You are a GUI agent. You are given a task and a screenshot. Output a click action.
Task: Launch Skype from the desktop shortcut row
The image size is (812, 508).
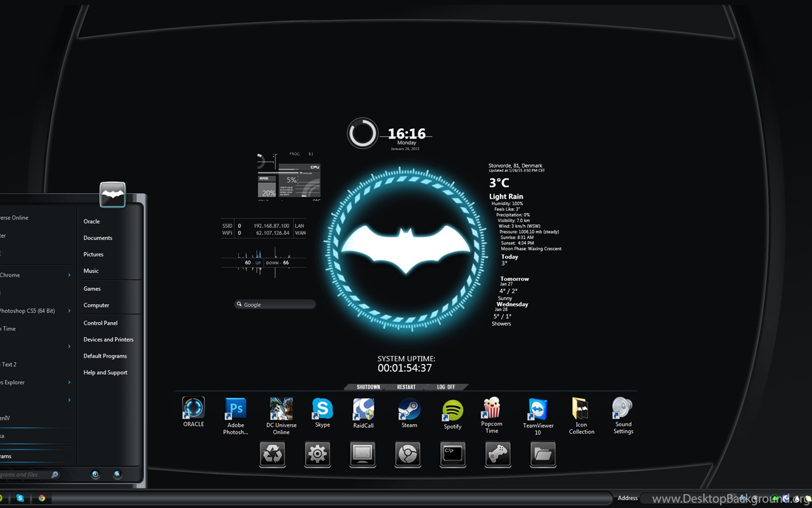[322, 413]
